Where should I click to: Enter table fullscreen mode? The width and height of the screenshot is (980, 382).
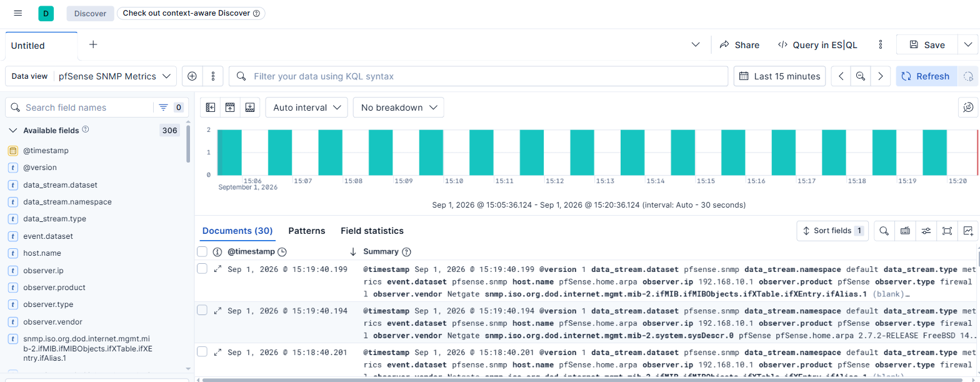point(947,231)
